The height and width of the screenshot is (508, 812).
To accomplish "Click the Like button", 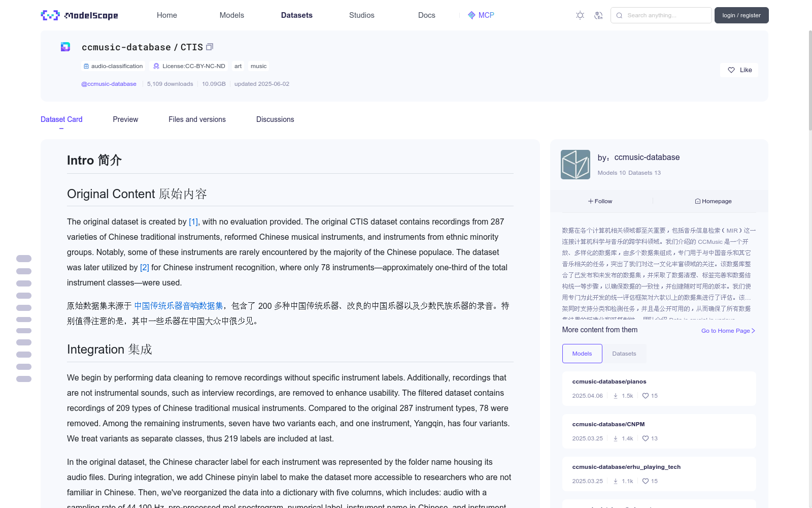I will pyautogui.click(x=739, y=70).
